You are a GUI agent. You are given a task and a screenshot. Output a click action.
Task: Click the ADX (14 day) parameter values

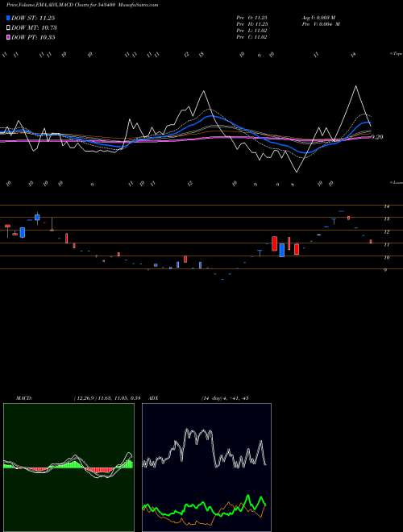click(225, 398)
